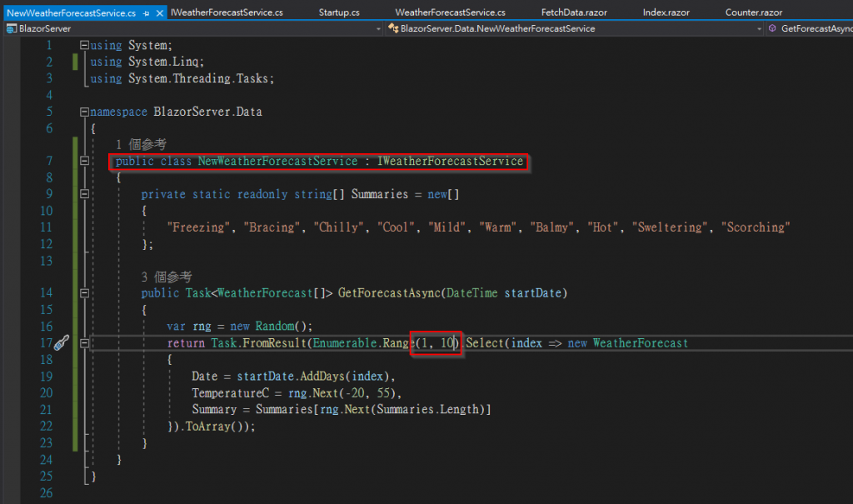
Task: Open the BlazorServer project dropdown
Action: (379, 29)
